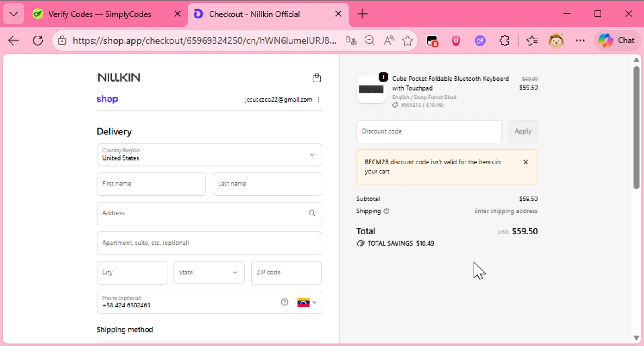Image resolution: width=644 pixels, height=346 pixels.
Task: Open the phone country flag selector
Action: point(307,302)
